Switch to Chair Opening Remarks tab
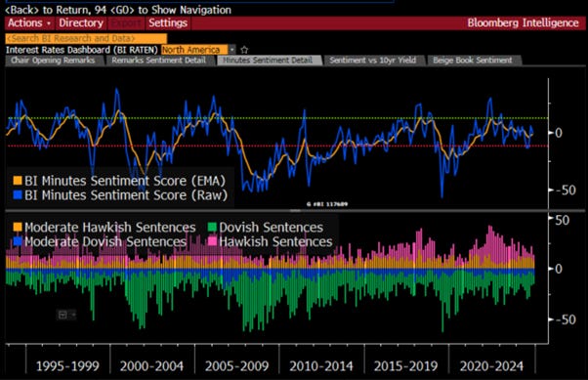 click(53, 61)
